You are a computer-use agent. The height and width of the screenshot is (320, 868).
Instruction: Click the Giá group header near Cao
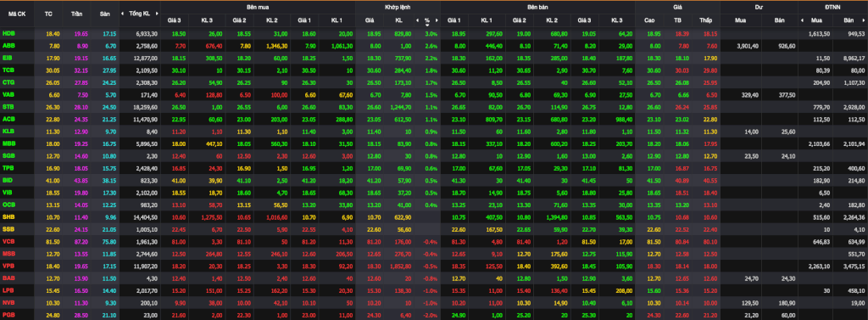(x=677, y=7)
